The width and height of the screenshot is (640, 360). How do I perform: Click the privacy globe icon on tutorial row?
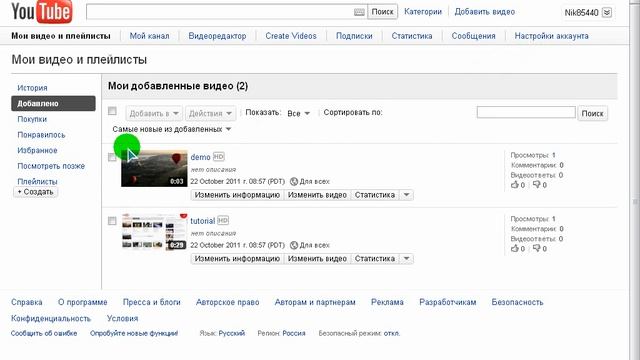tap(294, 245)
